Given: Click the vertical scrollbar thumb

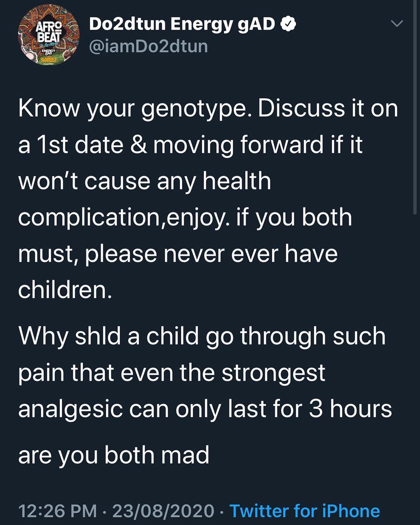Looking at the screenshot, I should (x=415, y=107).
